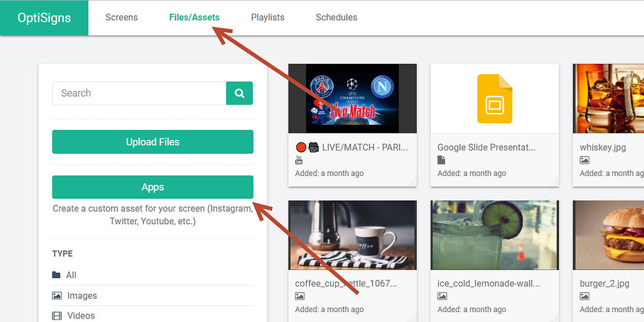Click the Upload Files button

152,142
